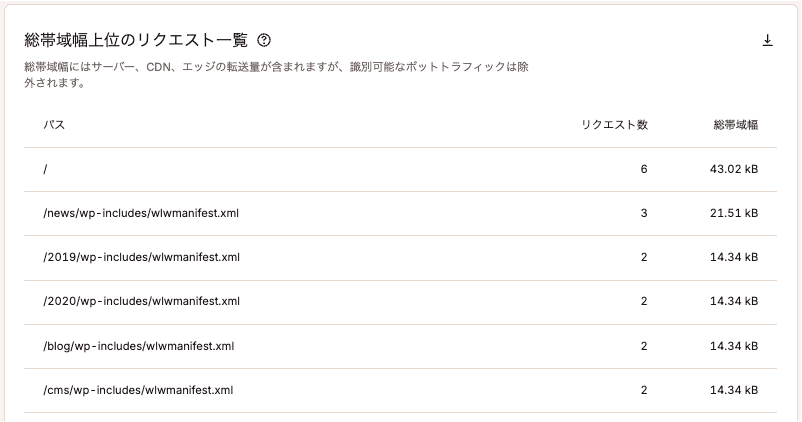Click 14.34 kB in the /2019 row
The height and width of the screenshot is (422, 802).
[x=733, y=257]
